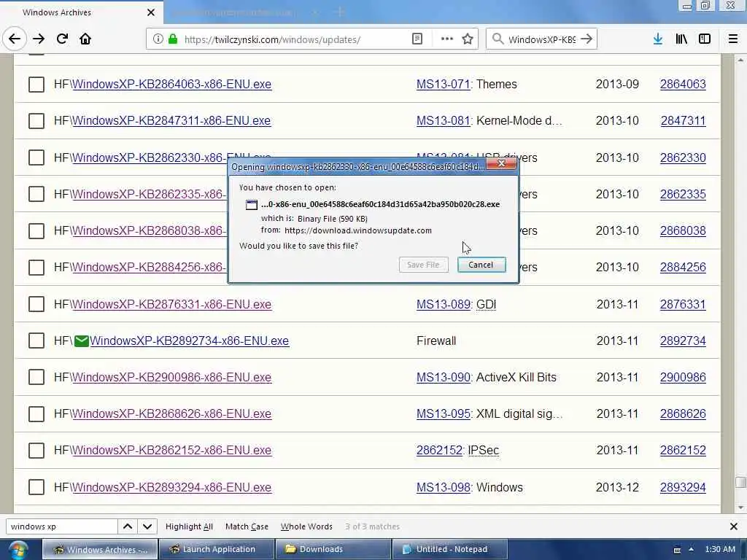Focus the address bar URL
Image resolution: width=747 pixels, height=560 pixels.
tap(273, 39)
